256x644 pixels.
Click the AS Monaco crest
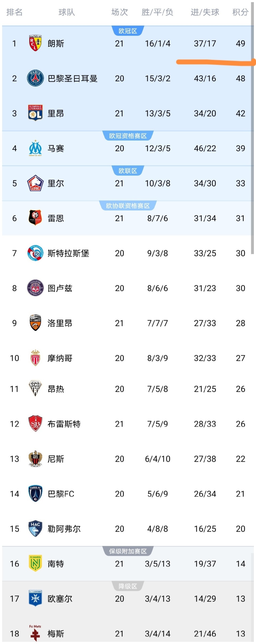pyautogui.click(x=35, y=358)
